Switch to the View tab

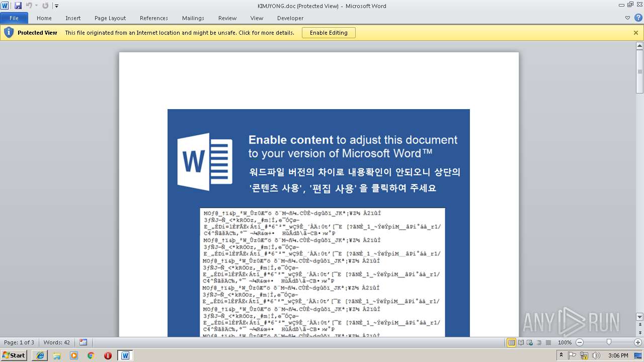(x=257, y=18)
